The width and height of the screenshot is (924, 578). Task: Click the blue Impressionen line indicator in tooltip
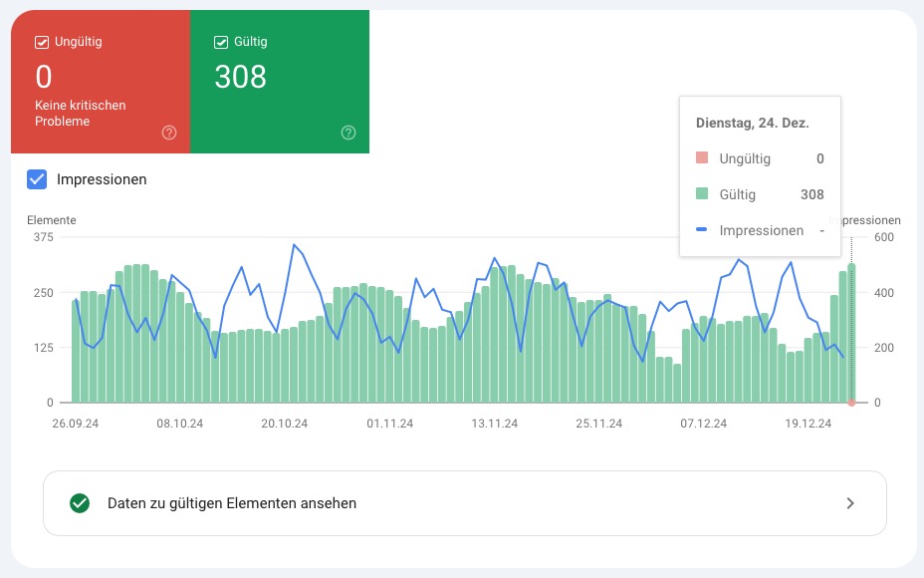coord(703,230)
